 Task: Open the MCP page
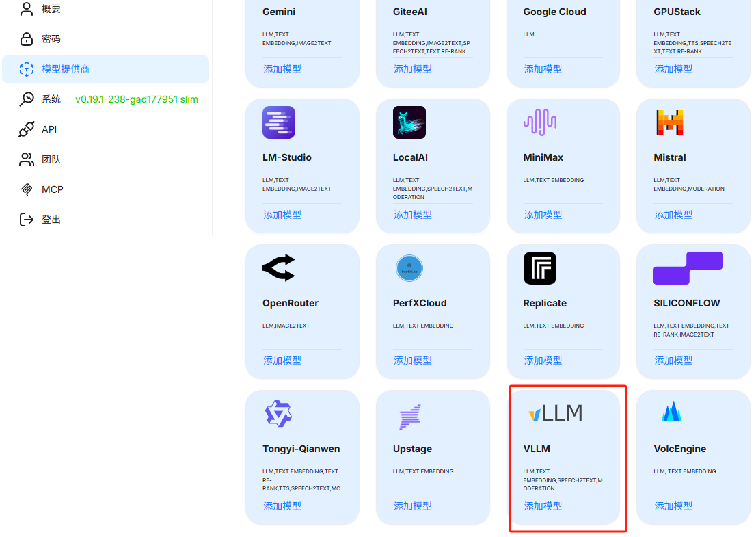click(105, 189)
